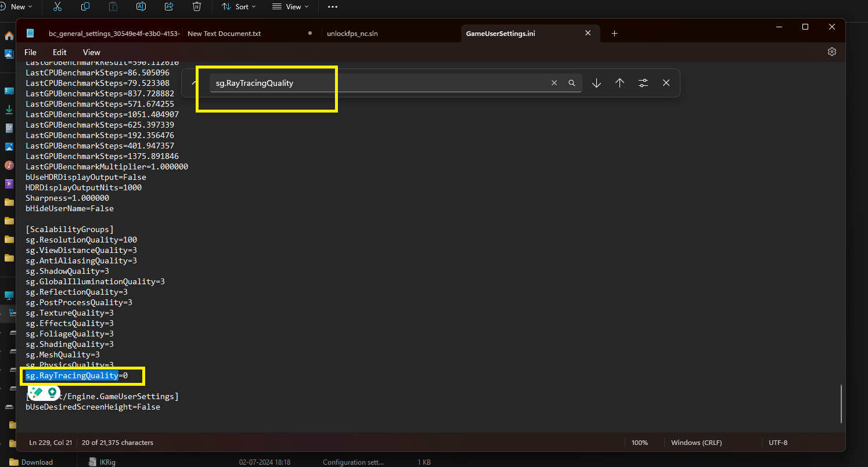Find previous match with the up arrow

tap(620, 83)
